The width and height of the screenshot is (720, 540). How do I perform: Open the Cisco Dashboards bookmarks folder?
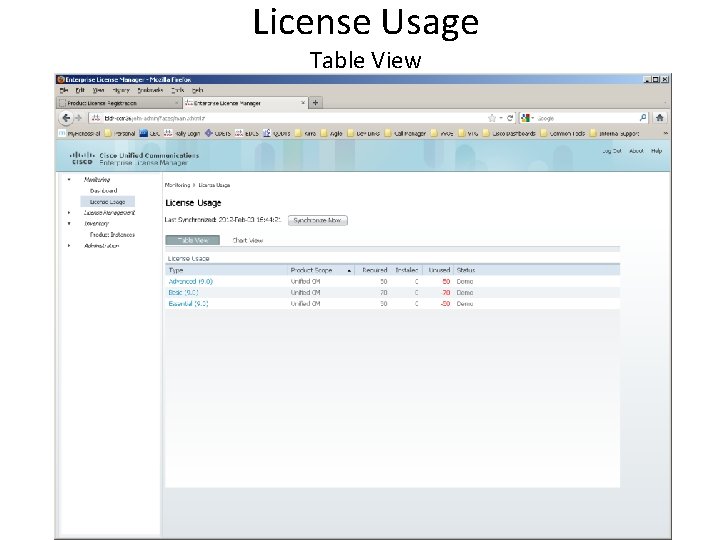[x=509, y=133]
